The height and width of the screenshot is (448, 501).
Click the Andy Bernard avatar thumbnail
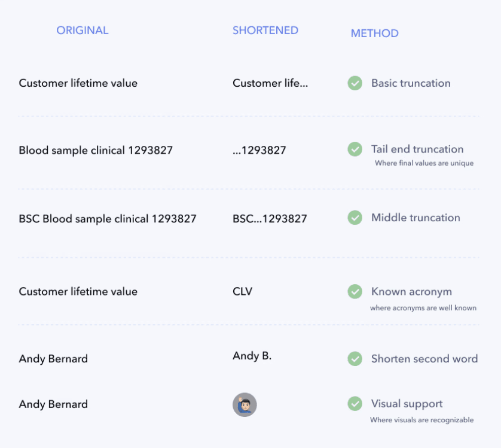[x=245, y=404]
